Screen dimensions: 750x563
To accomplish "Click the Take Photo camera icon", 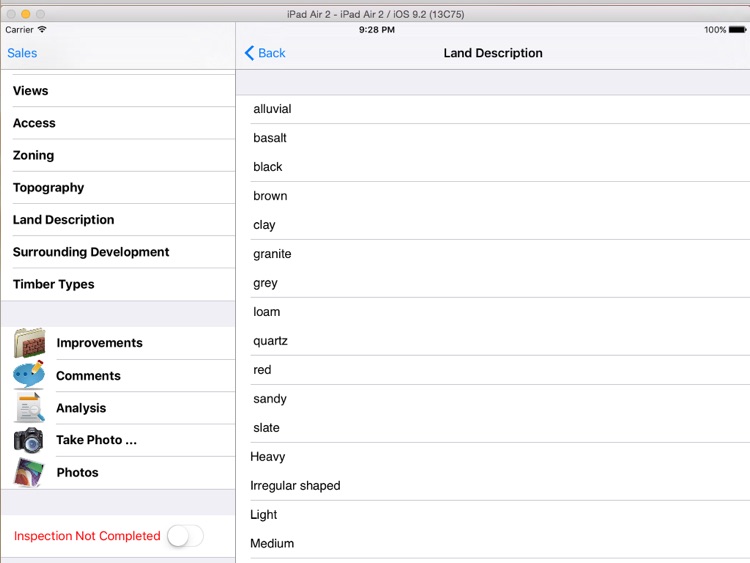I will click(29, 440).
